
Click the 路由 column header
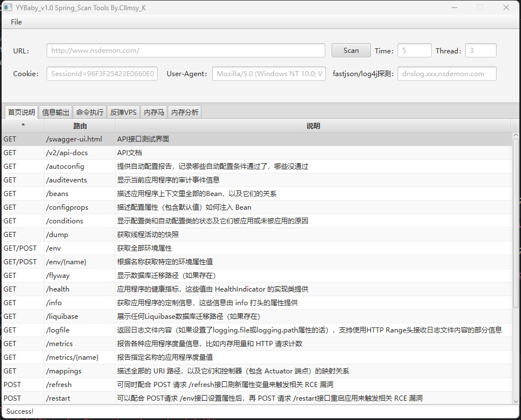pyautogui.click(x=80, y=126)
